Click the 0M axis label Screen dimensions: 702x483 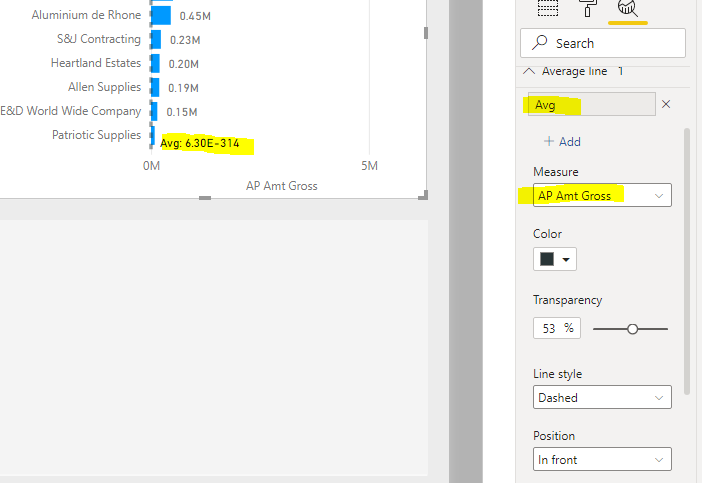[151, 166]
